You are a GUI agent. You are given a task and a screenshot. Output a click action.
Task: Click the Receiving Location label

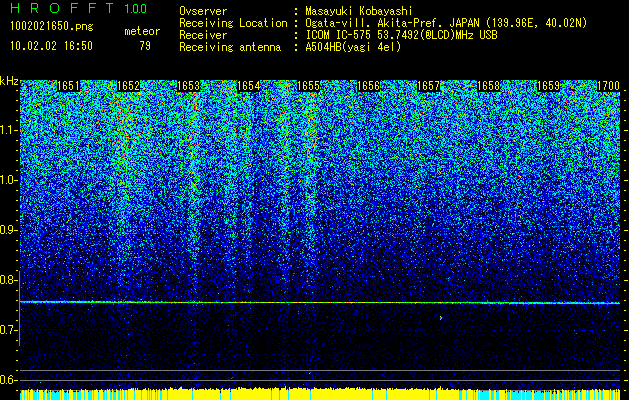pos(233,23)
